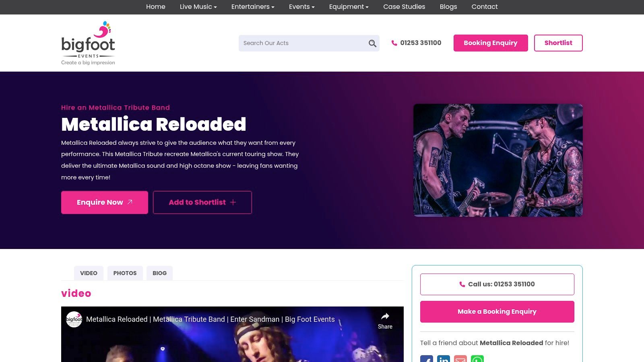Click the search magnifier icon
This screenshot has width=644, height=362.
pyautogui.click(x=372, y=43)
